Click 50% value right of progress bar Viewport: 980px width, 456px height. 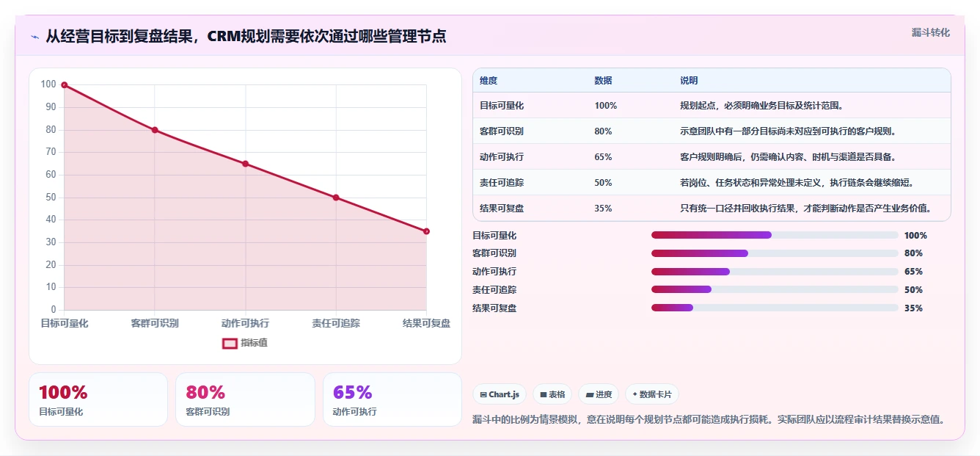(x=913, y=290)
